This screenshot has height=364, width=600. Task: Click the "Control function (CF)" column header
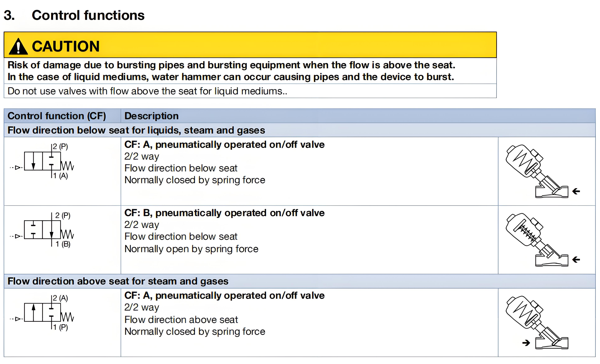[x=57, y=116]
